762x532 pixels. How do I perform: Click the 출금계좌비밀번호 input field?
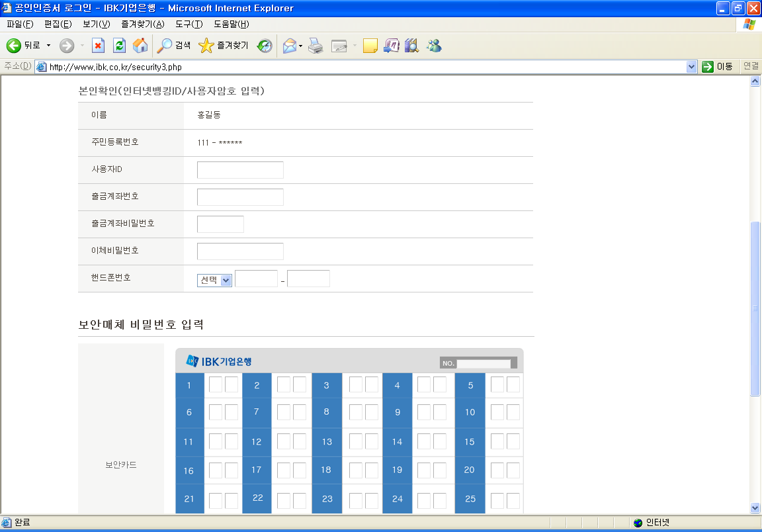(x=220, y=224)
